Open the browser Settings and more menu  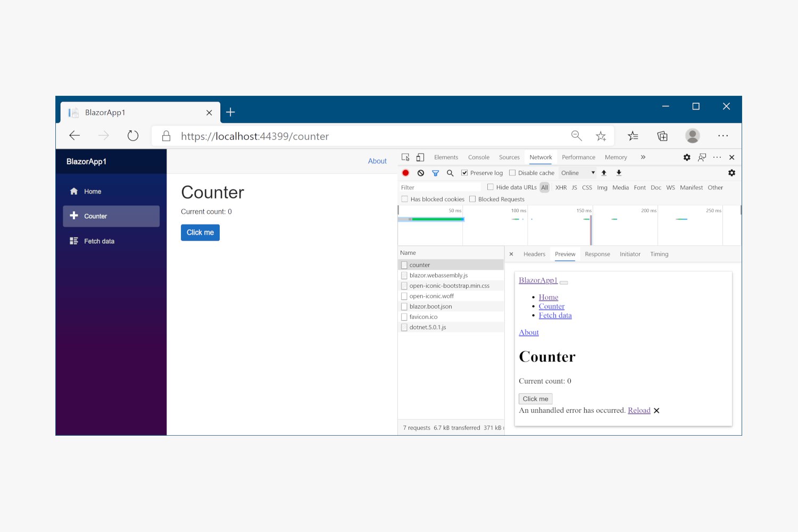(723, 136)
